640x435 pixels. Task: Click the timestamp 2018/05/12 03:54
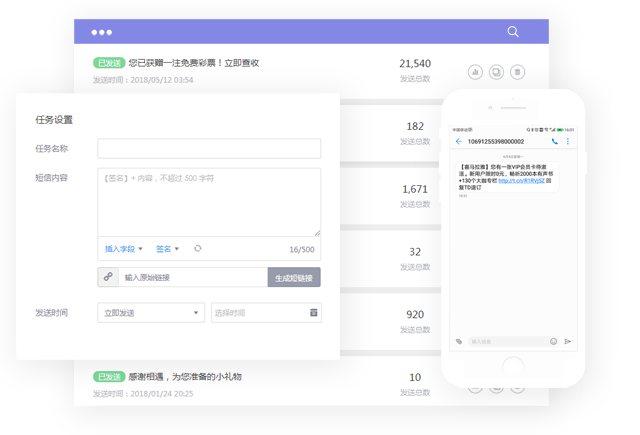click(162, 80)
